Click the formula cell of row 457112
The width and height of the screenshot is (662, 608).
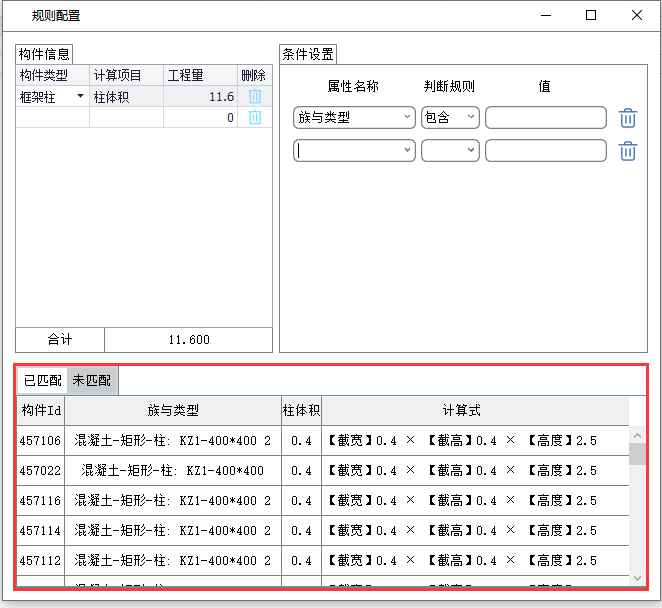[x=475, y=561]
